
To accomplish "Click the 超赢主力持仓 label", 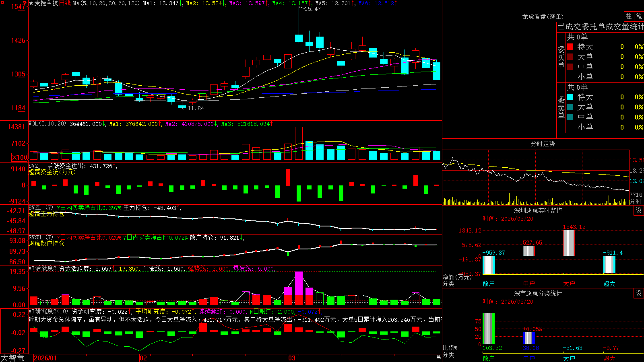I will 46,214.
